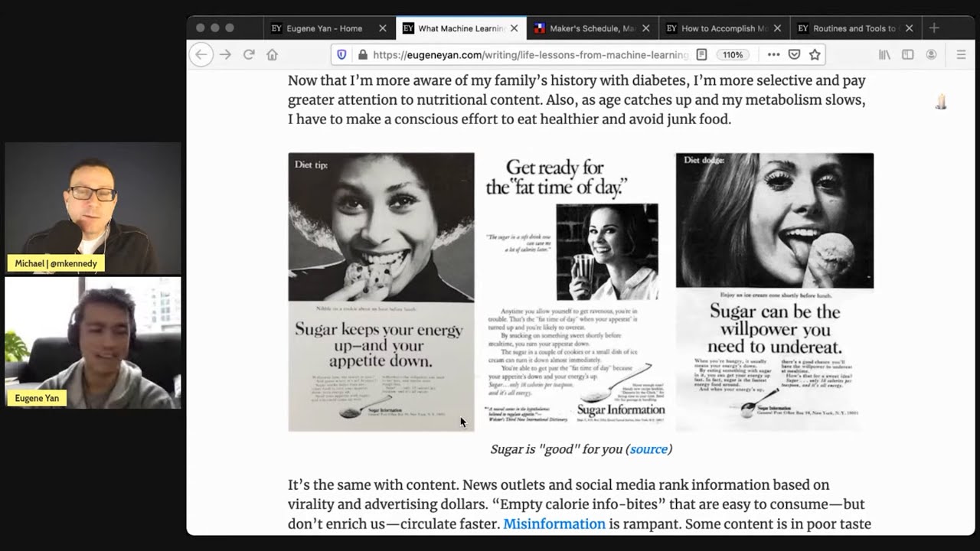Bookmark this page with the star icon
980x551 pixels.
tap(815, 54)
